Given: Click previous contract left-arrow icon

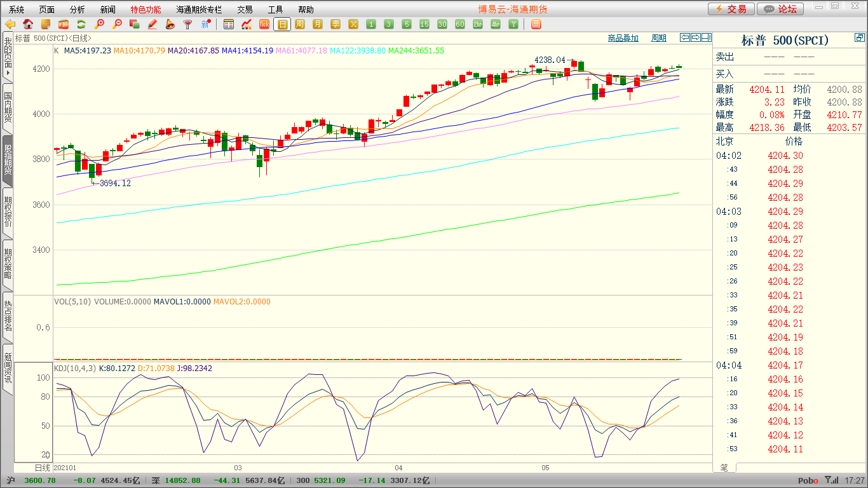Looking at the screenshot, I should (x=684, y=37).
